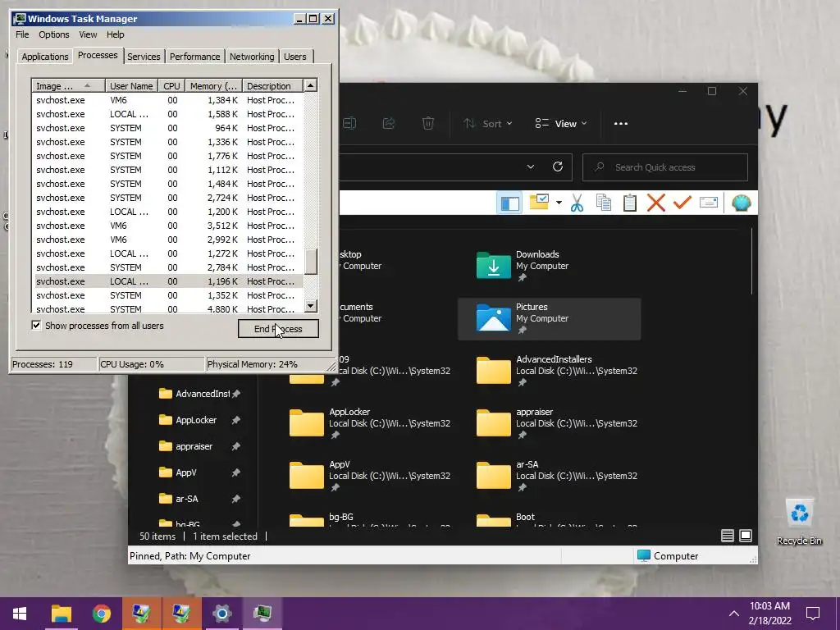Select the Pictures folder tile
Viewport: 840px width, 630px height.
coord(549,318)
